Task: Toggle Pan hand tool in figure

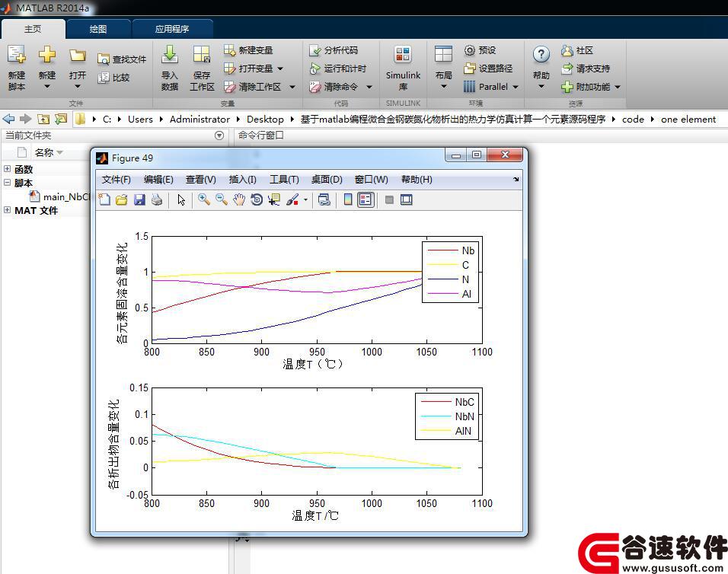Action: 239,200
